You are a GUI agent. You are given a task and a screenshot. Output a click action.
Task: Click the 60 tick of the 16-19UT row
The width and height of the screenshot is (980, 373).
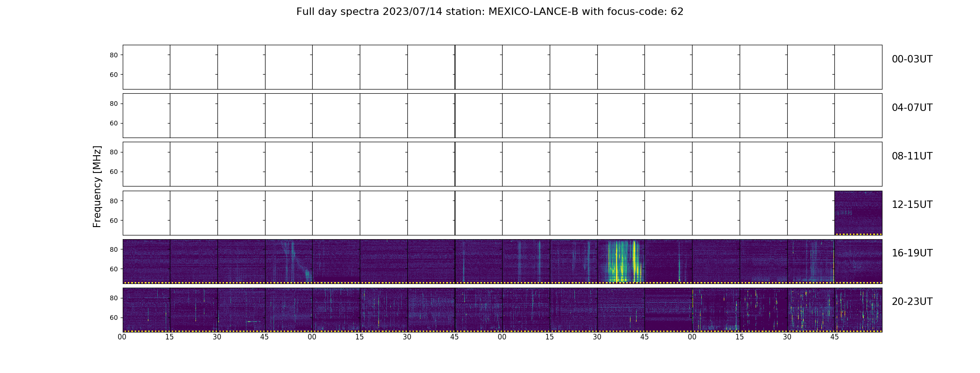click(113, 269)
